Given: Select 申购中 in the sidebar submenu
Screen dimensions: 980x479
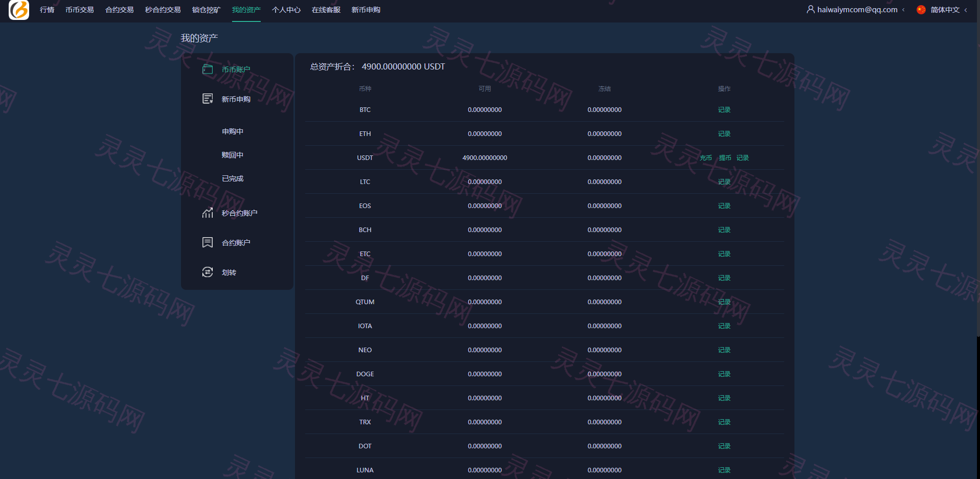Looking at the screenshot, I should 233,131.
